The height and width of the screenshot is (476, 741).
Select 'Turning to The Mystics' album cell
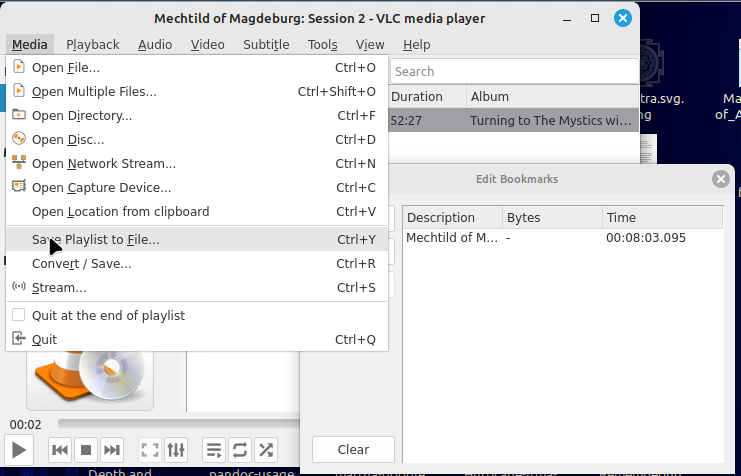551,121
